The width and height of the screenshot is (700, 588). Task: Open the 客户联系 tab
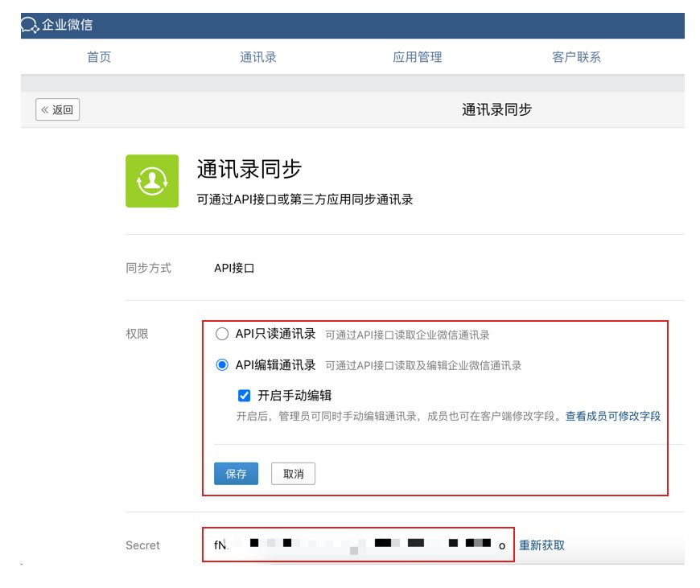(x=576, y=57)
